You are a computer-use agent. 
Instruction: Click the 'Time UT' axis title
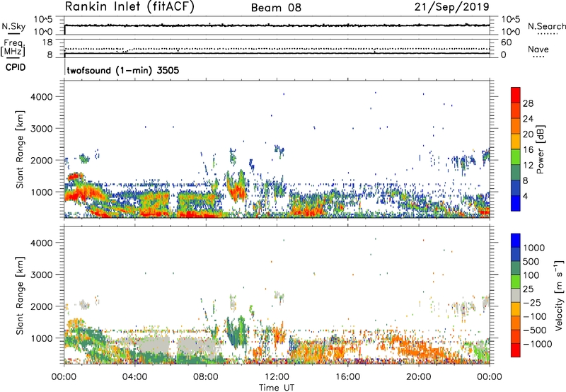click(x=277, y=388)
